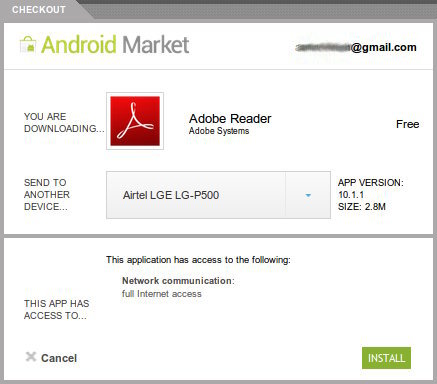The image size is (437, 384).
Task: Click 'This application has access to the following' text
Action: coord(198,260)
